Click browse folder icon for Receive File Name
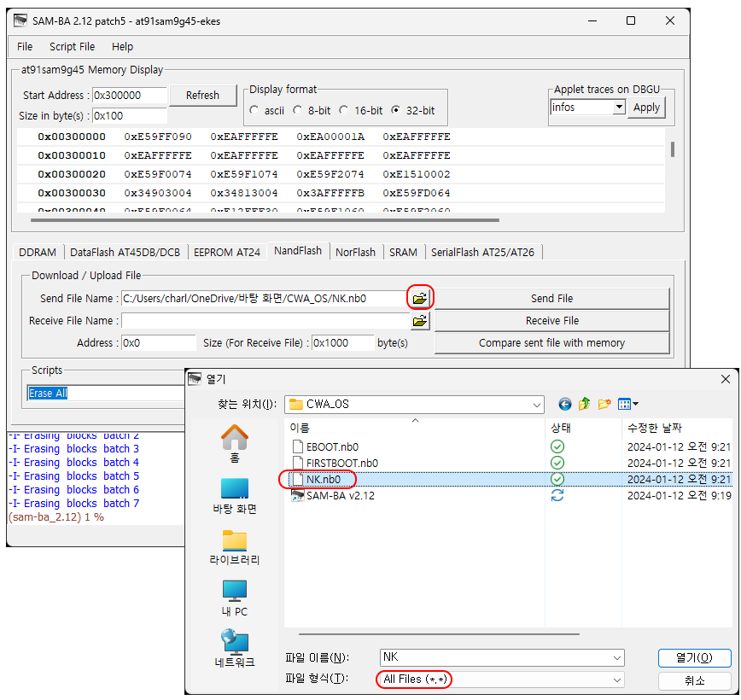This screenshot has width=741, height=700. 419,321
